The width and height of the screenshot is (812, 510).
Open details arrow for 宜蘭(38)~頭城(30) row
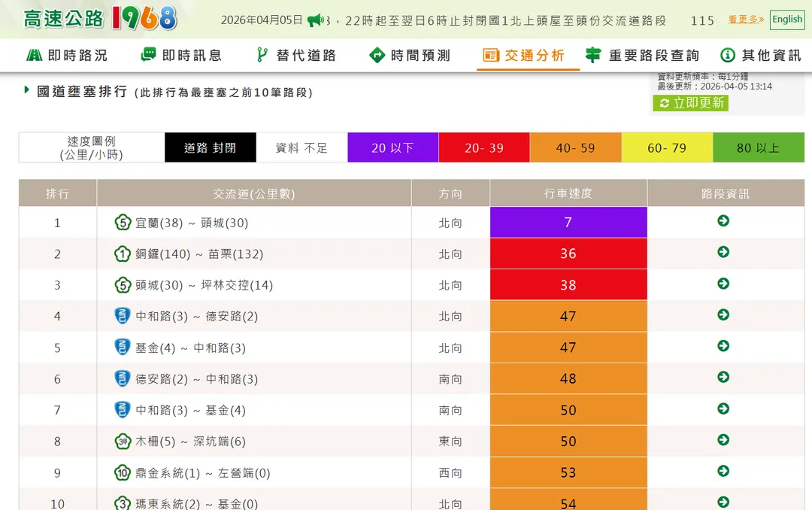[723, 221]
